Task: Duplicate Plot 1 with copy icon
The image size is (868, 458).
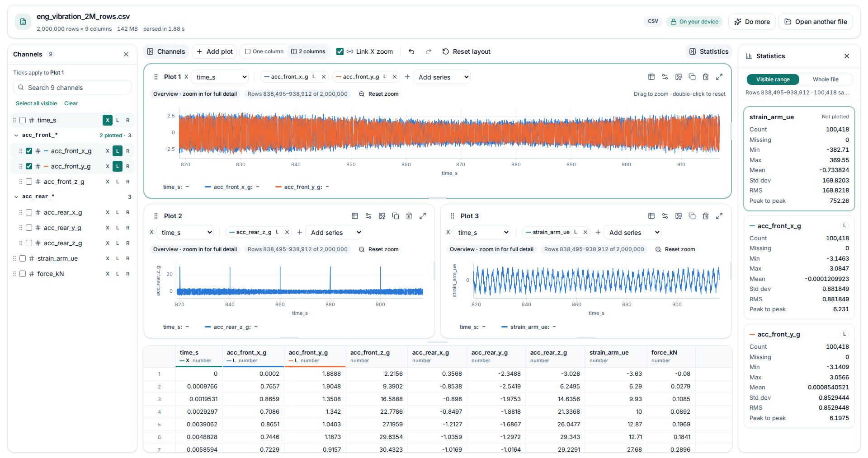Action: coord(692,77)
